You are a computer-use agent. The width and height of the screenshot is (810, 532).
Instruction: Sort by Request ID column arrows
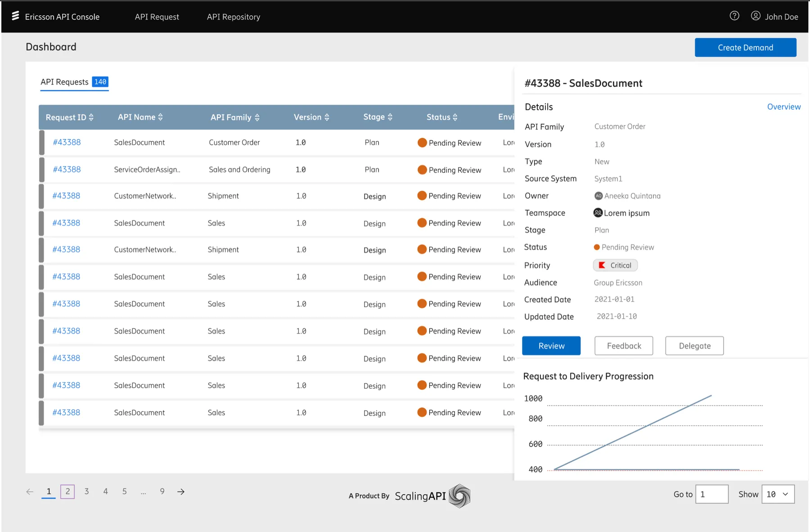91,117
